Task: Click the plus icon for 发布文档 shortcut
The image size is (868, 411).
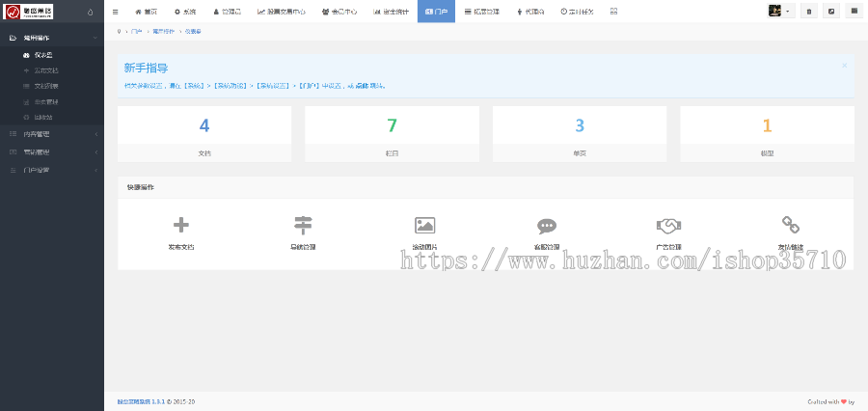Action: [x=181, y=225]
